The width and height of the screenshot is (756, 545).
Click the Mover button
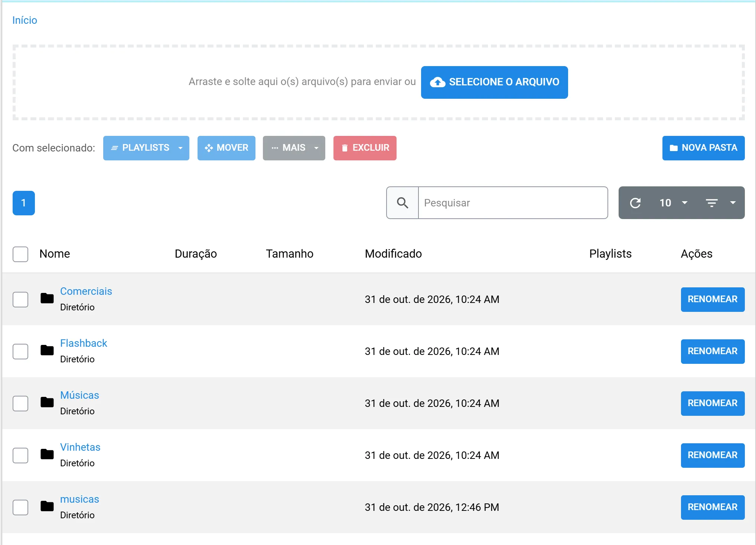(x=227, y=148)
